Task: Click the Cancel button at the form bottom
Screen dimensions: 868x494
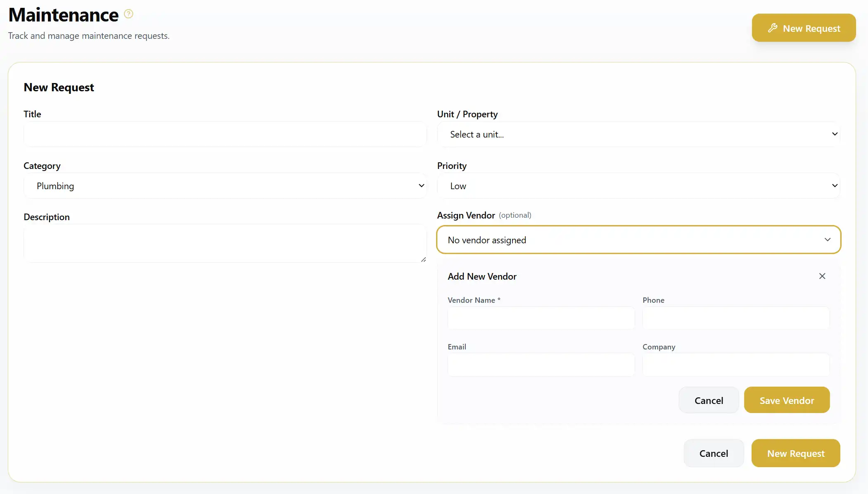Action: coord(714,453)
